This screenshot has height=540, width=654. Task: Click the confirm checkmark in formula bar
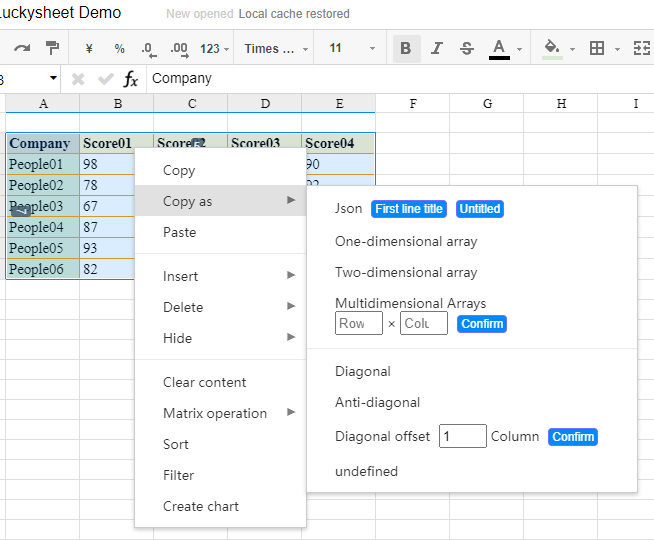(106, 78)
